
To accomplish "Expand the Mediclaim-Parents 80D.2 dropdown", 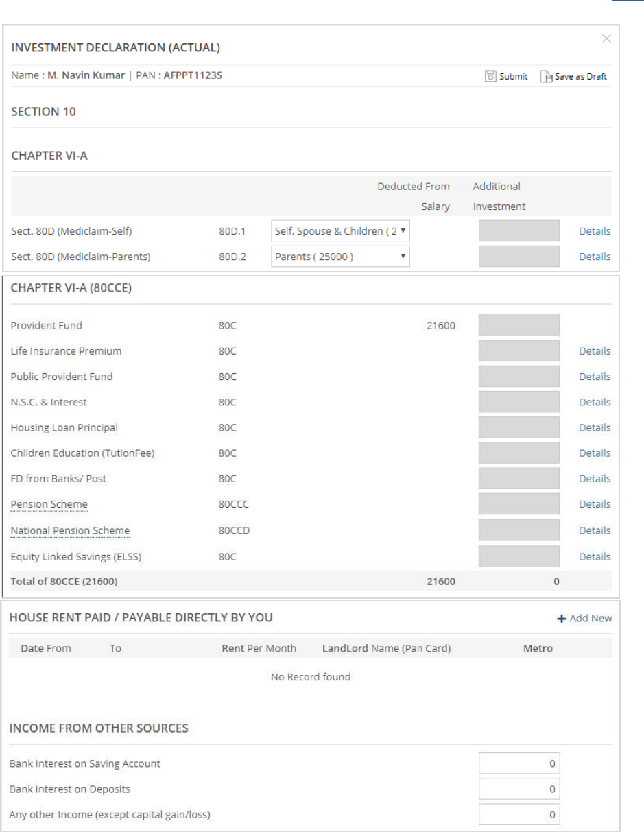I will 340,257.
